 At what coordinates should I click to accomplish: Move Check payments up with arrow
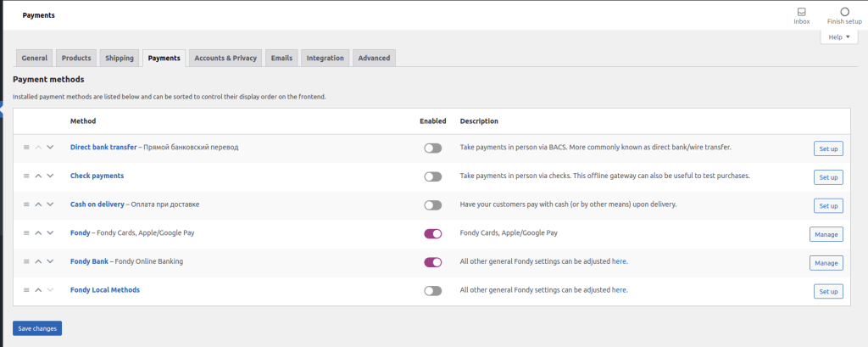click(38, 176)
